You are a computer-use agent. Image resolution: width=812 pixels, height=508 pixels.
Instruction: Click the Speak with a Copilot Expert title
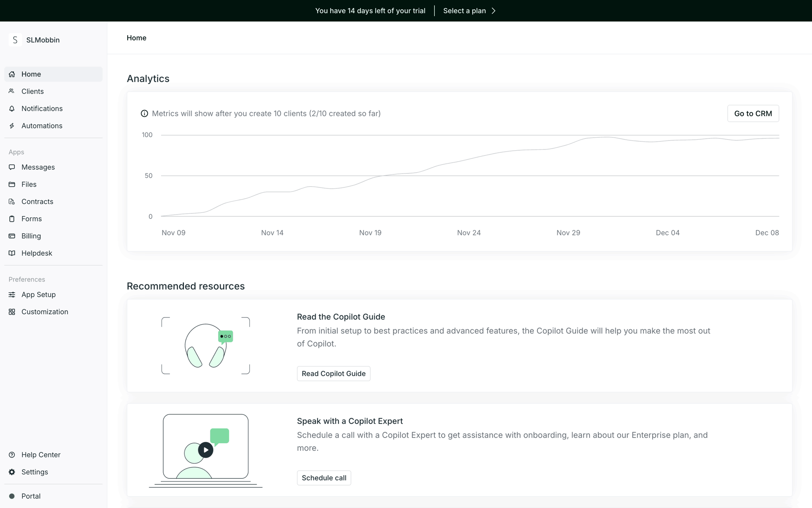350,421
